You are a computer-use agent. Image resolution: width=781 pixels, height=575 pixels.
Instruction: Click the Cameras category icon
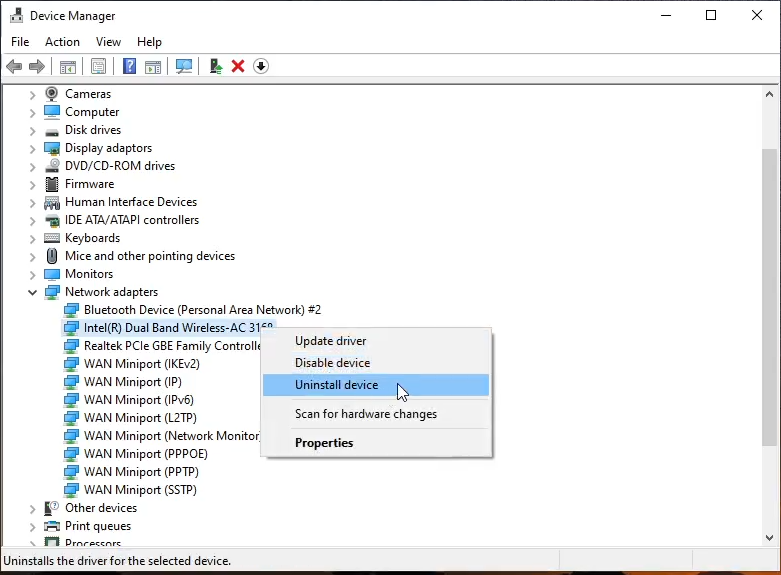(52, 94)
